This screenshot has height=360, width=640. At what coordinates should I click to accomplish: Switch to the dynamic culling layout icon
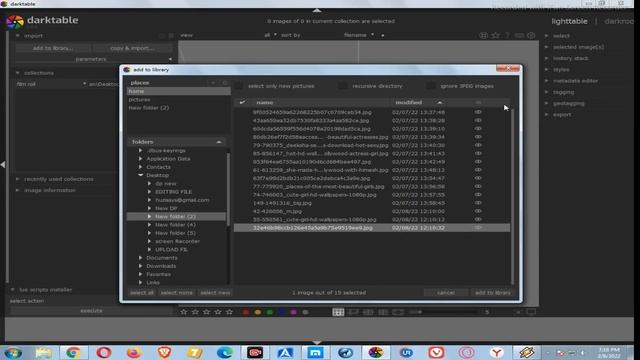383,312
